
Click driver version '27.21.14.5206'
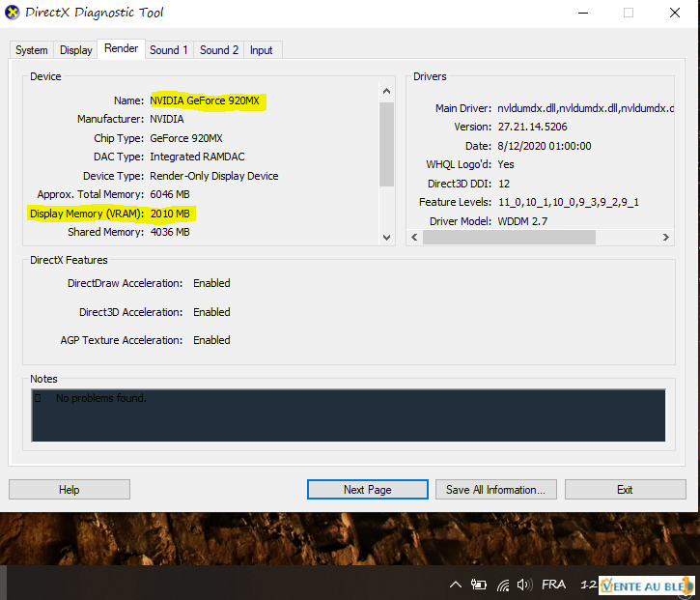click(x=533, y=127)
